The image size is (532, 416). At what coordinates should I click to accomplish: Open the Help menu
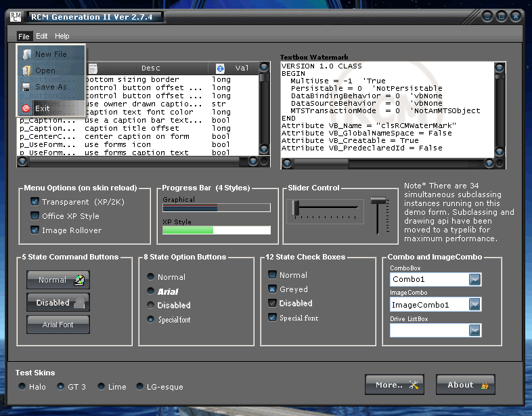click(x=62, y=37)
